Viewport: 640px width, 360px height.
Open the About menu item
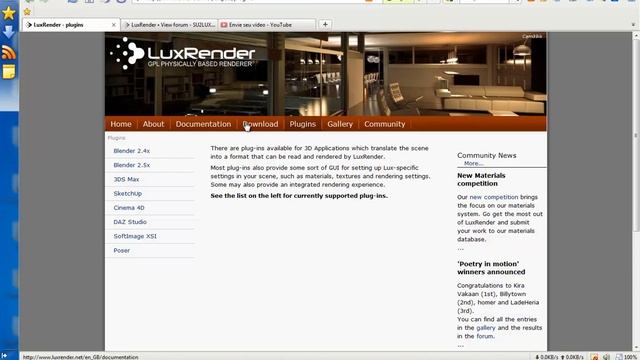pyautogui.click(x=153, y=124)
